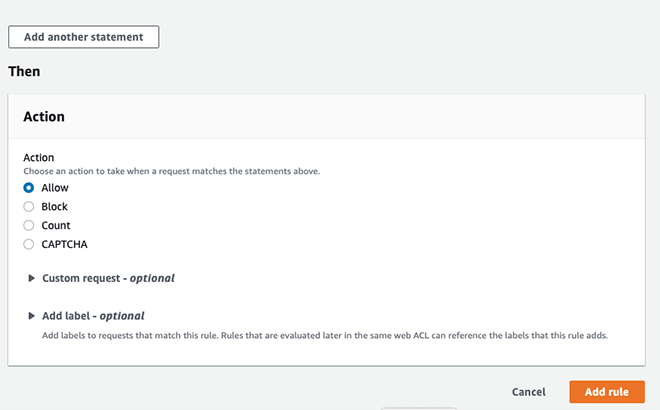Image resolution: width=660 pixels, height=410 pixels.
Task: Click the triangle icon beside Add label
Action: pyautogui.click(x=32, y=316)
